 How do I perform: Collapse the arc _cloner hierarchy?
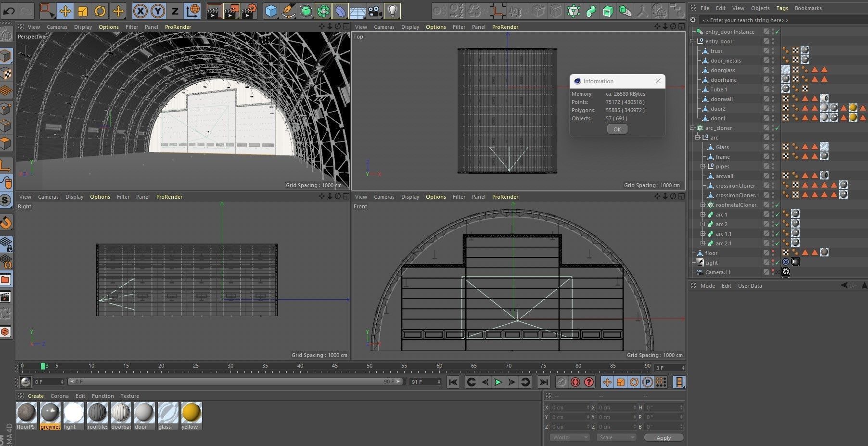click(693, 128)
